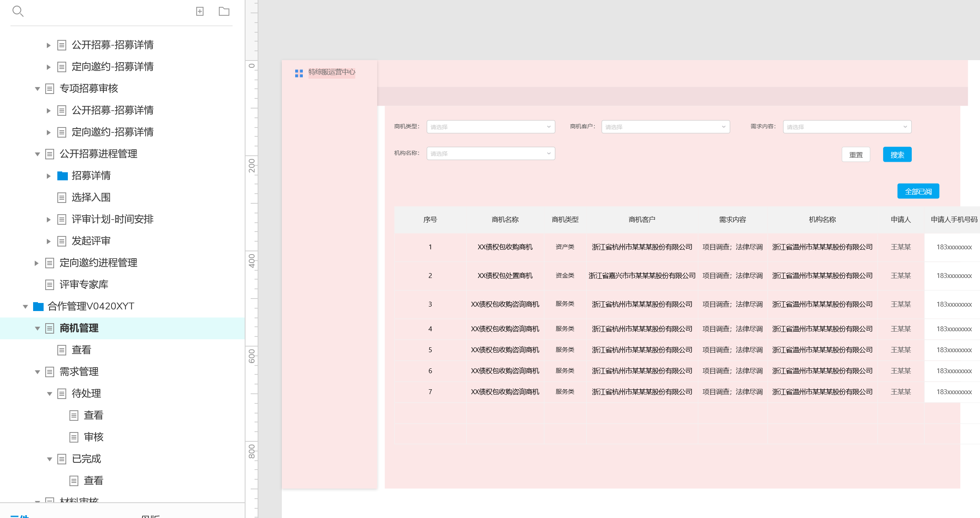The width and height of the screenshot is (980, 518).
Task: Collapse the 已完成 node
Action: click(49, 459)
